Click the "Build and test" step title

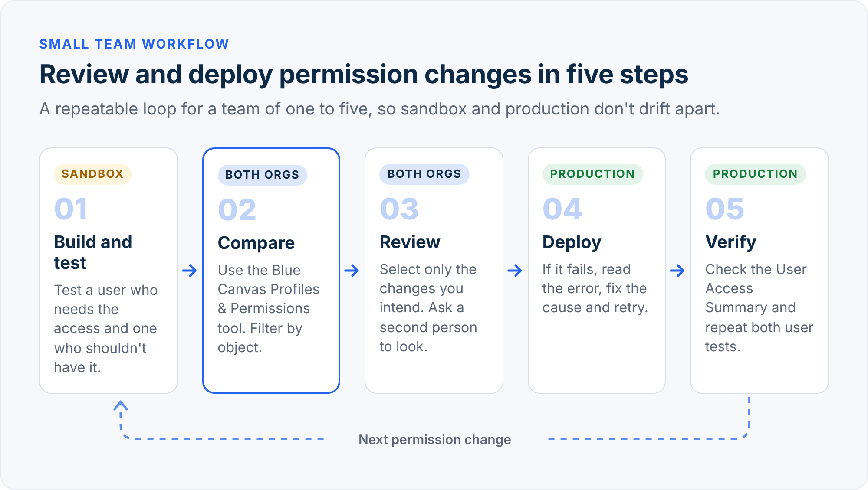pyautogui.click(x=93, y=252)
